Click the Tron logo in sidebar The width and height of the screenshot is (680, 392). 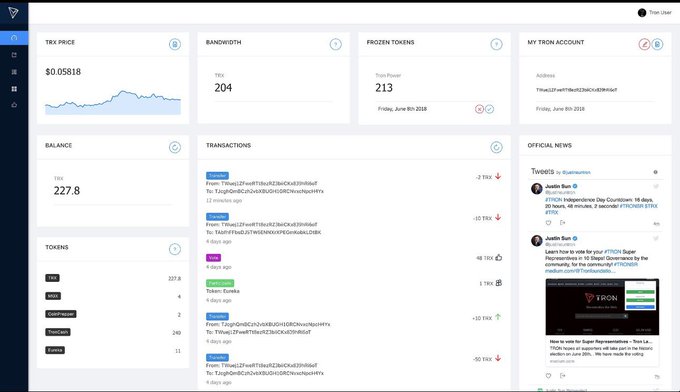[13, 13]
